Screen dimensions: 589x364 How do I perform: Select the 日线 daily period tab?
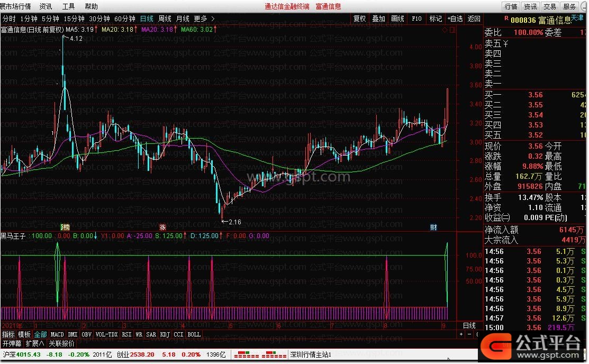pos(147,19)
